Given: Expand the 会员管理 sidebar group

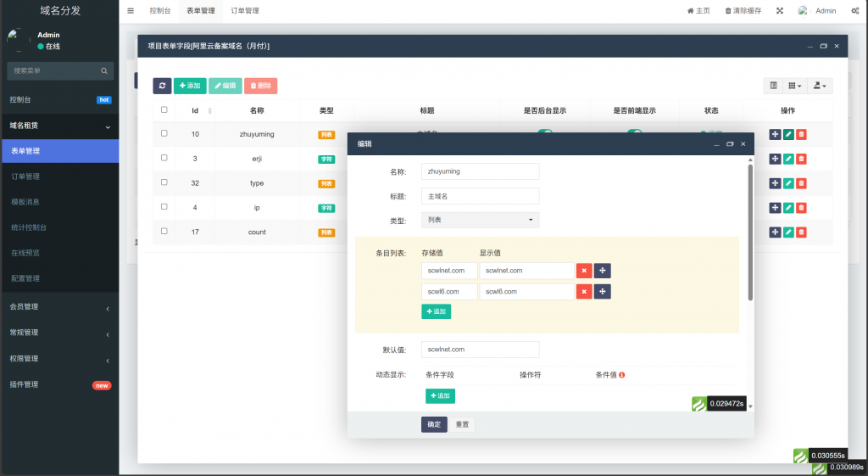Looking at the screenshot, I should (60, 307).
